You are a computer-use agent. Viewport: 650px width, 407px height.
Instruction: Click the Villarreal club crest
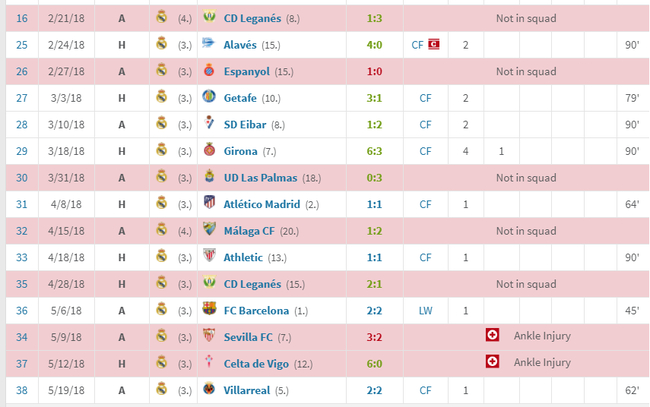click(210, 389)
